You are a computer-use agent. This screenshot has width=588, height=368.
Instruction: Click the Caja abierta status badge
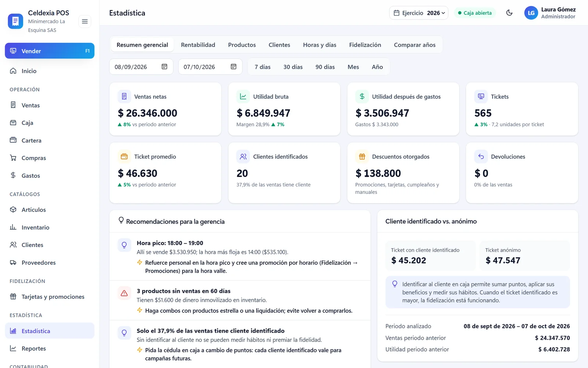(475, 13)
